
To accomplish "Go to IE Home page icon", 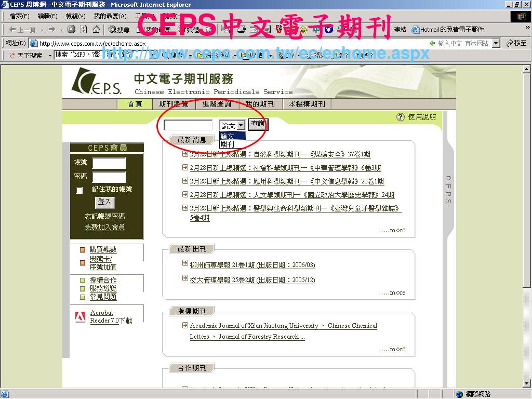I will pyautogui.click(x=96, y=29).
